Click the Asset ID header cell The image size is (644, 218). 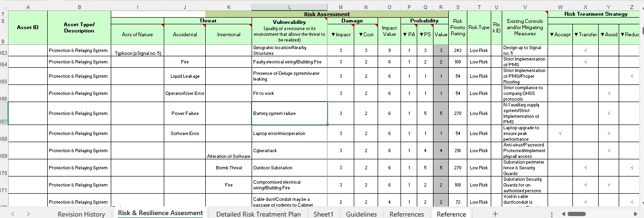[x=28, y=28]
